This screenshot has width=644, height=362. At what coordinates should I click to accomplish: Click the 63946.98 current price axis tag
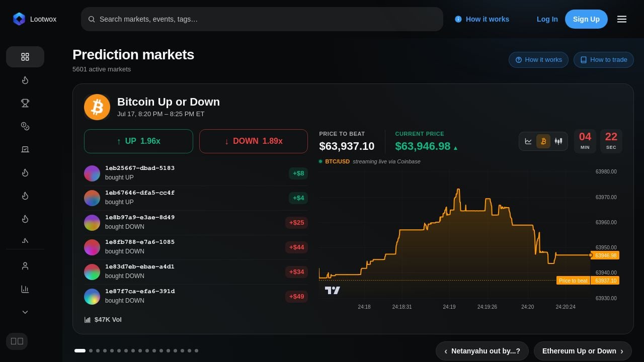tap(605, 255)
